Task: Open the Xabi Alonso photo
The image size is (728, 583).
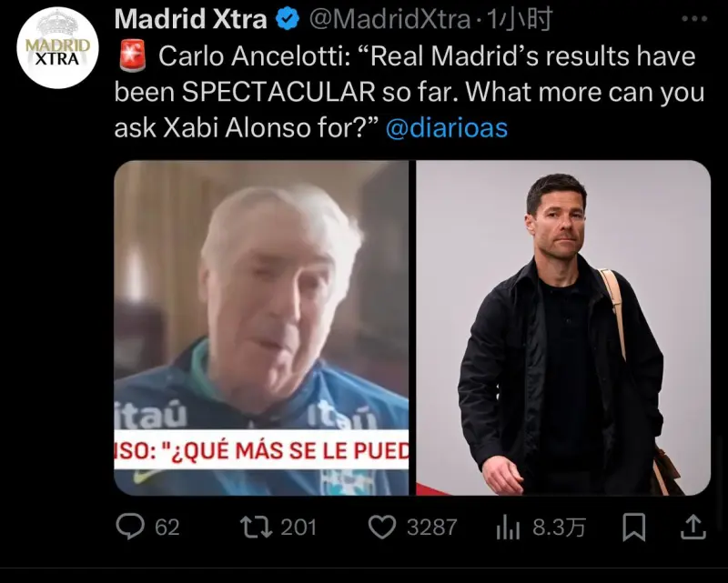Action: click(x=563, y=327)
